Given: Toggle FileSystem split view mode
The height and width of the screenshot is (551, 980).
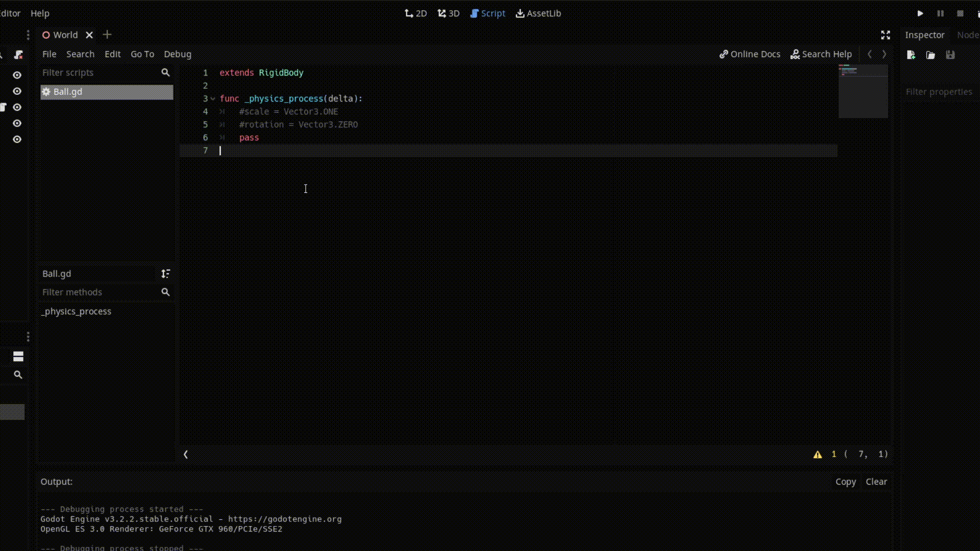Looking at the screenshot, I should 18,356.
